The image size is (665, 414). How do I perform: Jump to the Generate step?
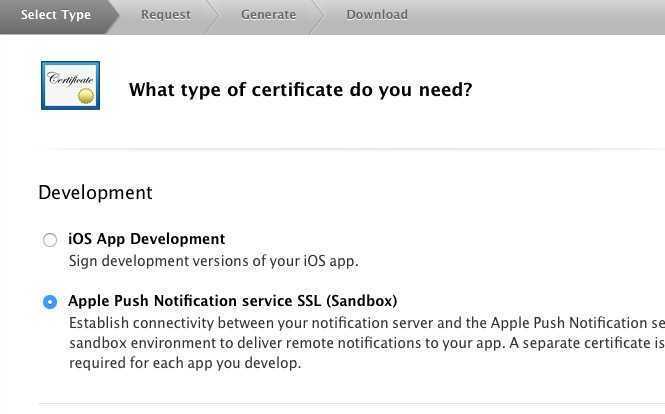coord(268,15)
